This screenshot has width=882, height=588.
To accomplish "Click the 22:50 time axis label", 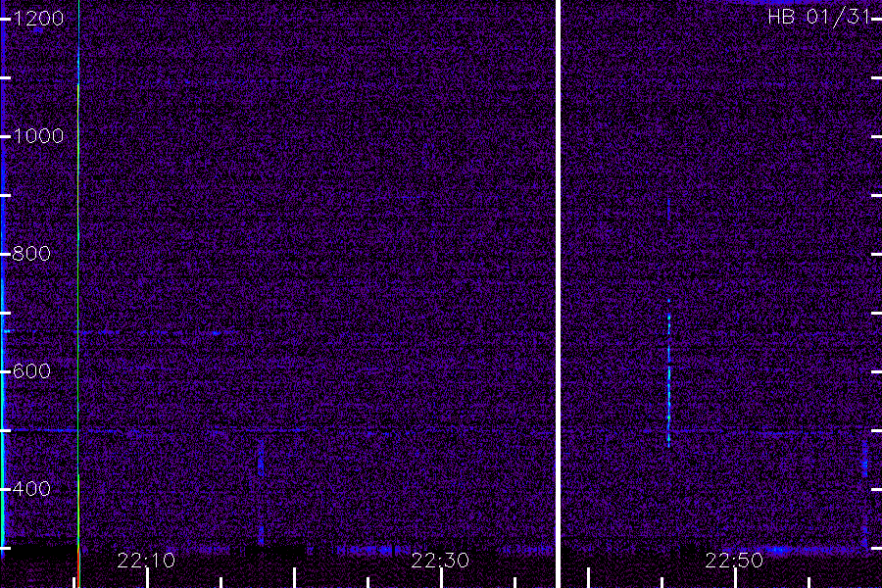I will click(734, 561).
